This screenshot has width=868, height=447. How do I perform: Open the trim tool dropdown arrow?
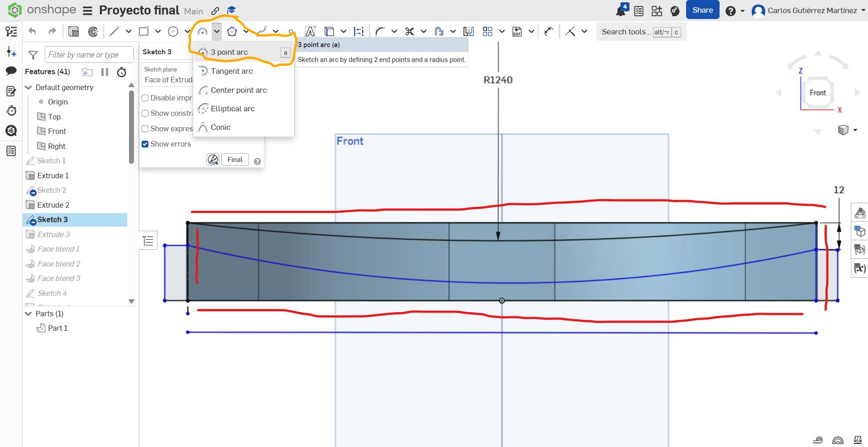(x=424, y=31)
